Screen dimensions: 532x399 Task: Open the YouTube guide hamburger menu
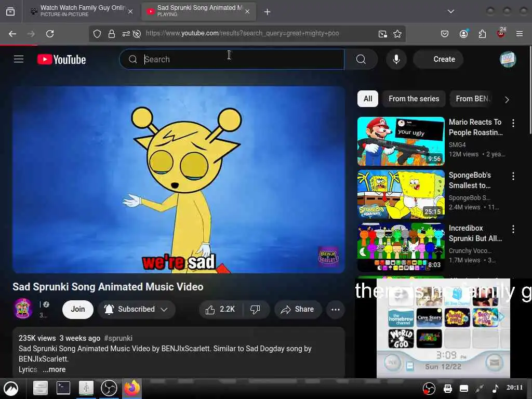tap(19, 59)
